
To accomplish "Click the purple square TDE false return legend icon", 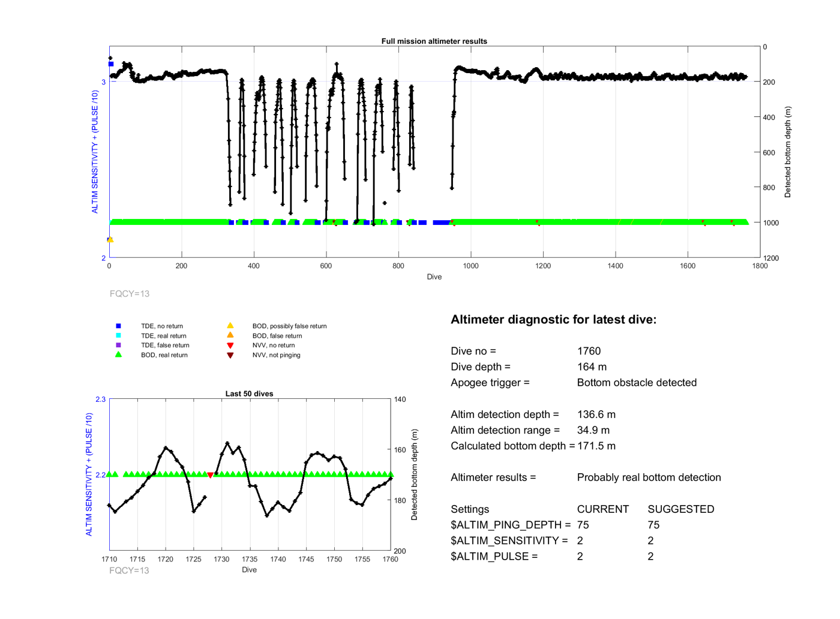I will 118,345.
